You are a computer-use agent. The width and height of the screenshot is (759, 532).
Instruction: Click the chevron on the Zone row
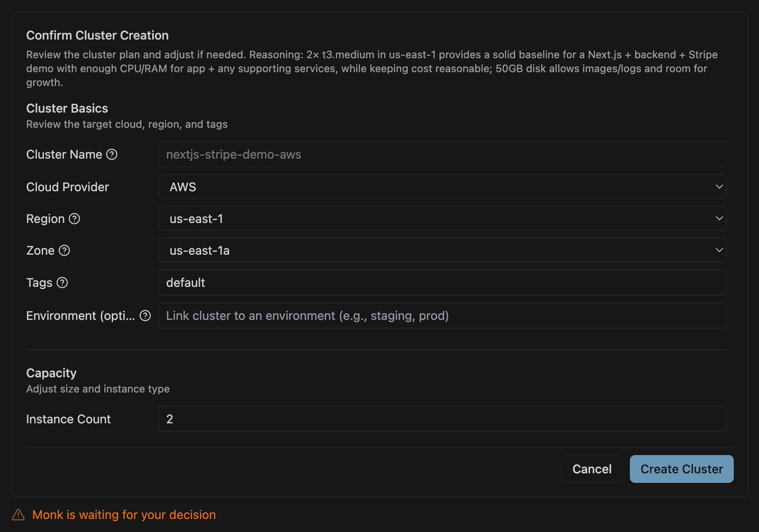pos(719,250)
